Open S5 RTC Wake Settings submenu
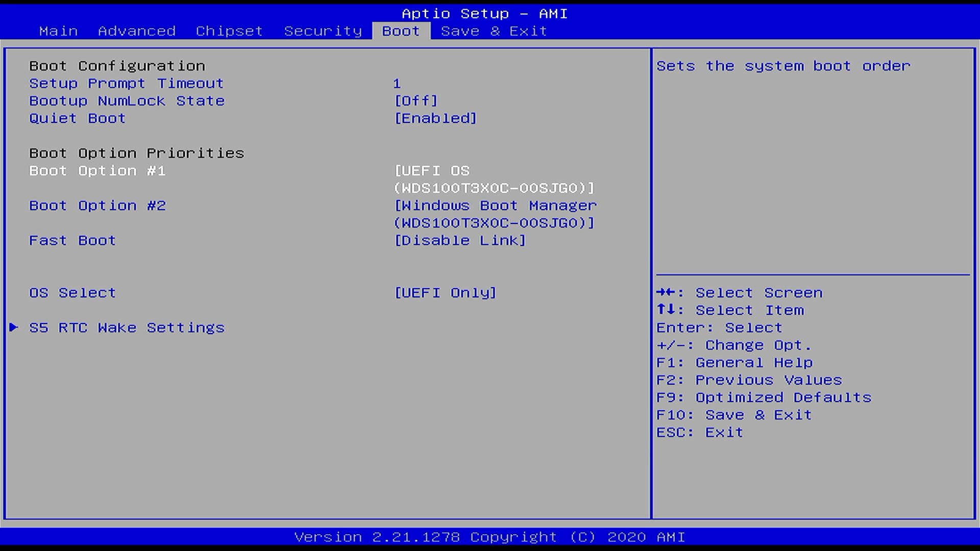The height and width of the screenshot is (551, 980). tap(127, 328)
